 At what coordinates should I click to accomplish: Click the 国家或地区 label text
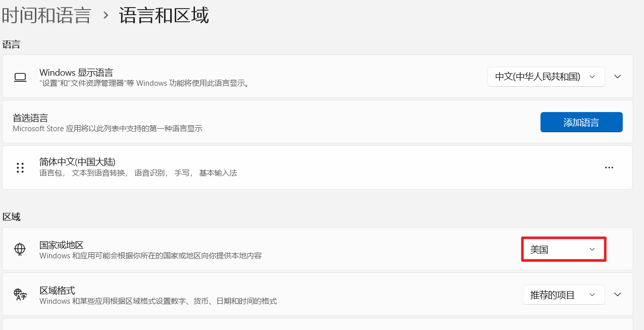tap(61, 245)
